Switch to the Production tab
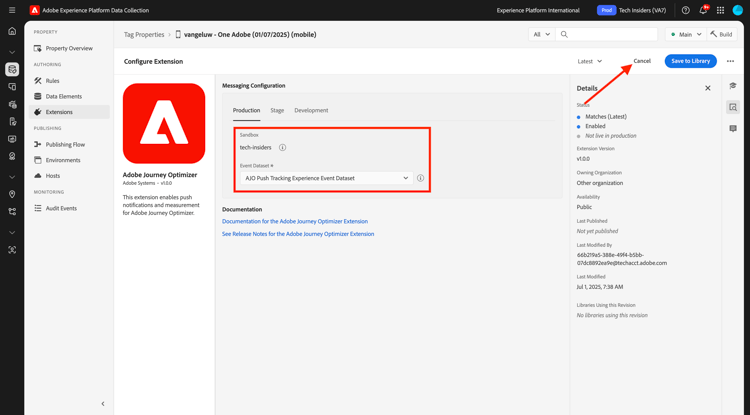 pyautogui.click(x=246, y=110)
